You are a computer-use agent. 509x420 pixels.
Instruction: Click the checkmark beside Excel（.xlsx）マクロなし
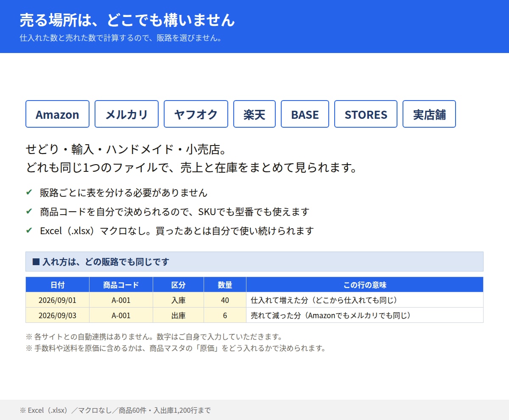click(29, 231)
